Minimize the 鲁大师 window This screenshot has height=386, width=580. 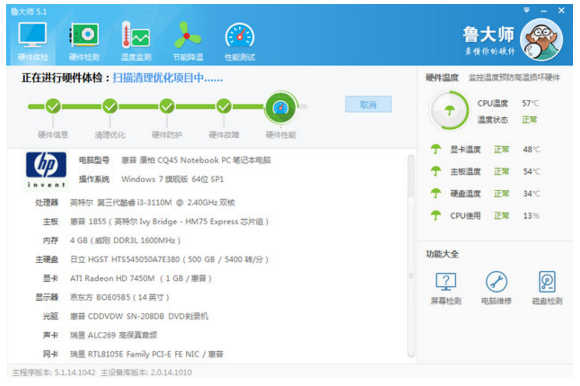click(544, 11)
